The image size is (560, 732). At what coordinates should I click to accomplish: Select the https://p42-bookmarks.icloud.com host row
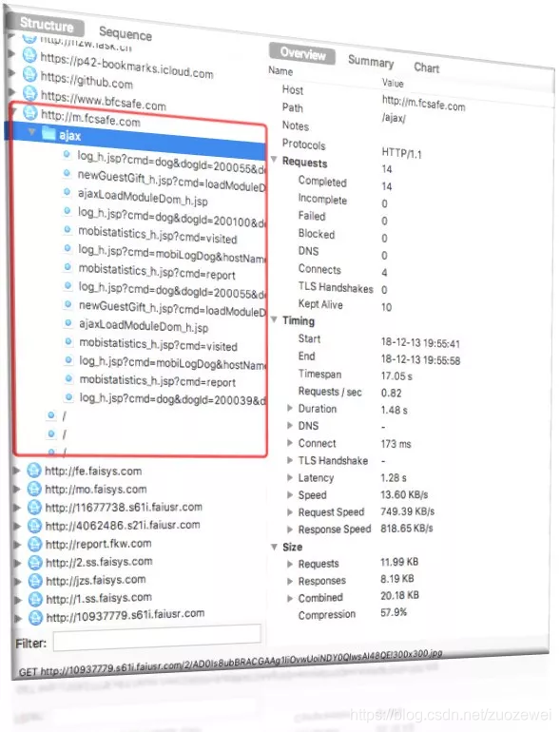click(x=126, y=65)
